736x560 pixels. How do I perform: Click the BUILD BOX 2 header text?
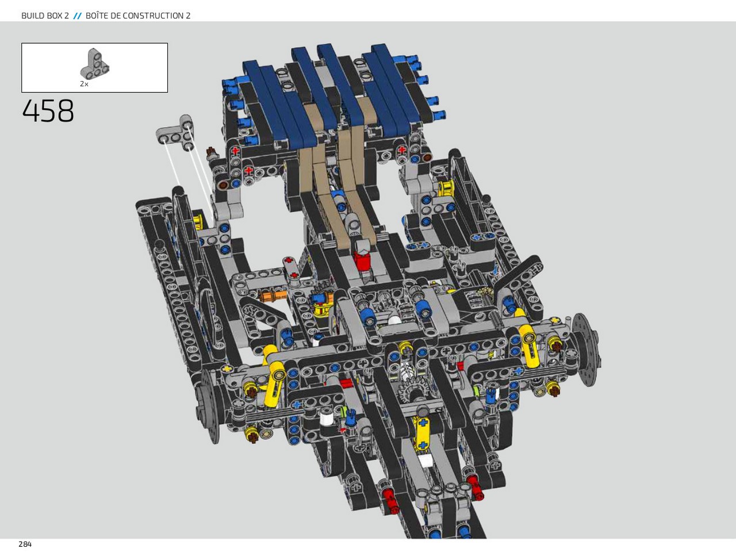(x=45, y=16)
